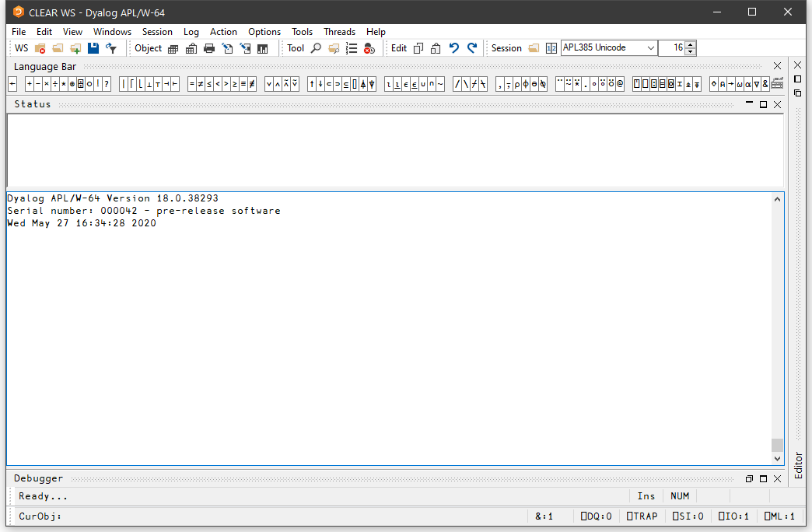Click the Save workspace floppy disk icon
Image resolution: width=812 pixels, height=532 pixels.
click(x=93, y=48)
